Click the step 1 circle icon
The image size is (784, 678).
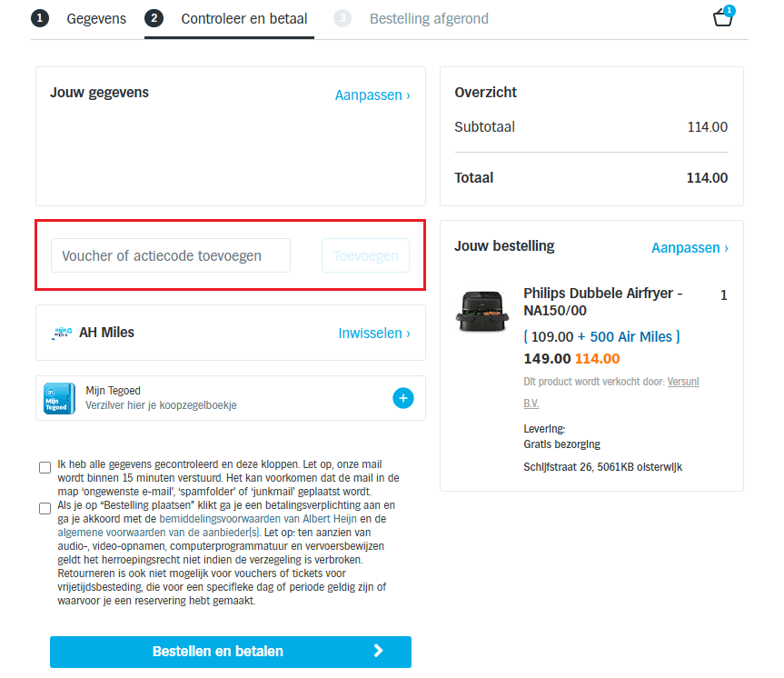39,17
